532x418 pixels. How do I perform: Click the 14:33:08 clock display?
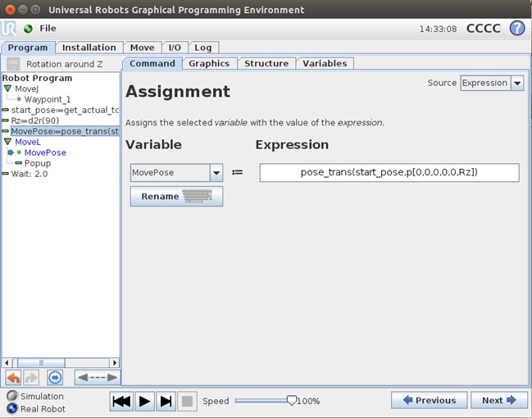[438, 29]
